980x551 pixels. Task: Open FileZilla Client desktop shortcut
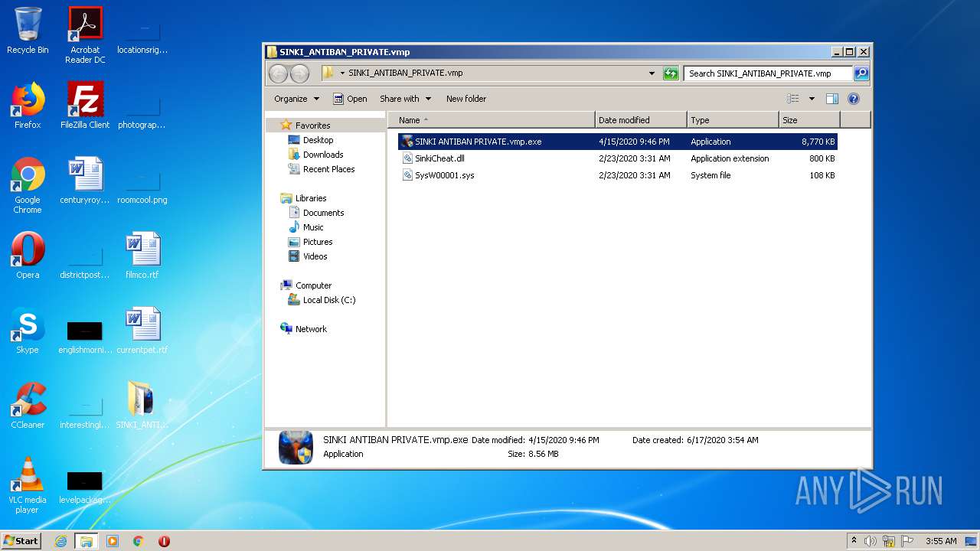(x=85, y=106)
